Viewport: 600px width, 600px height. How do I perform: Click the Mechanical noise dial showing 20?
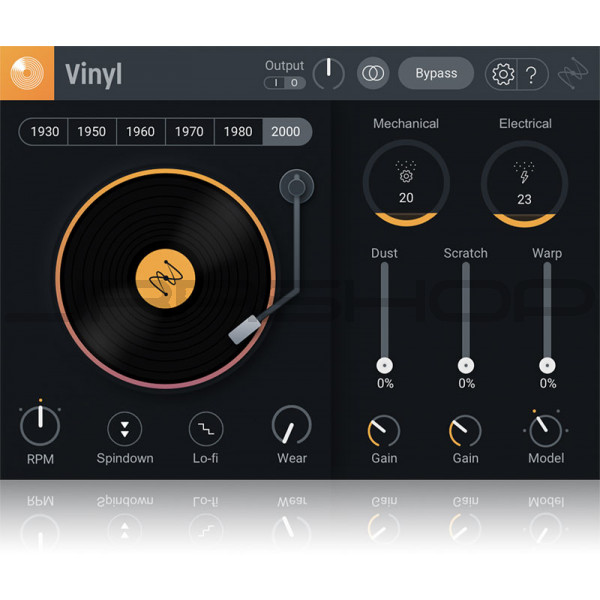pos(406,183)
